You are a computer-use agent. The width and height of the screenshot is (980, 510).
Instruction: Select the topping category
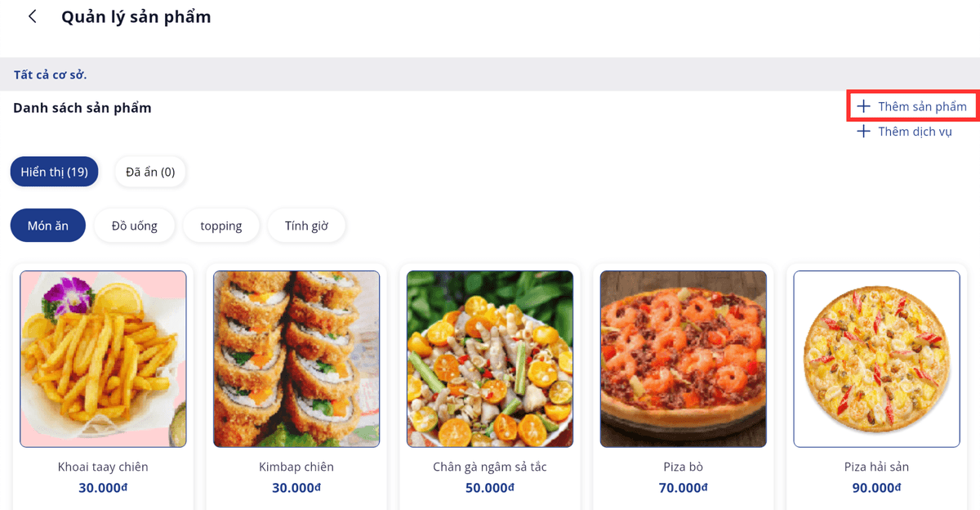point(220,226)
